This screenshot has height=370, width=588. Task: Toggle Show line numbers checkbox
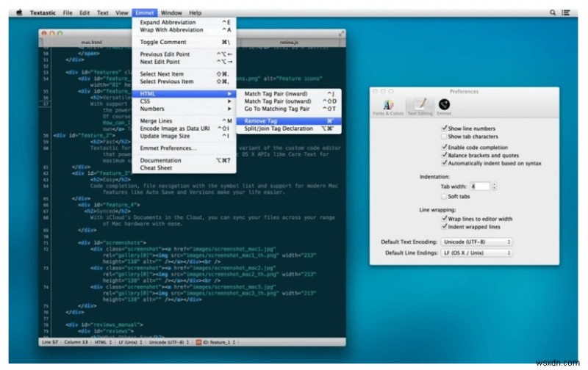point(444,128)
